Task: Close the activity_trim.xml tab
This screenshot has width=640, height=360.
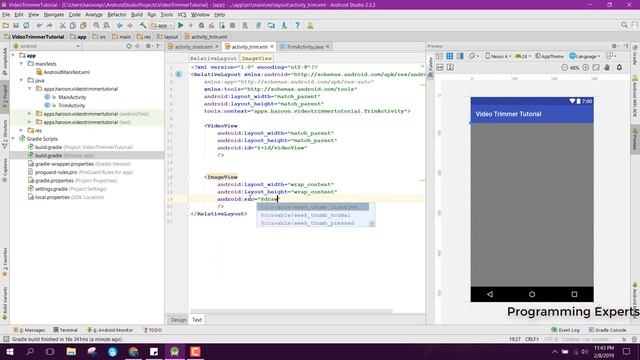Action: [x=271, y=47]
